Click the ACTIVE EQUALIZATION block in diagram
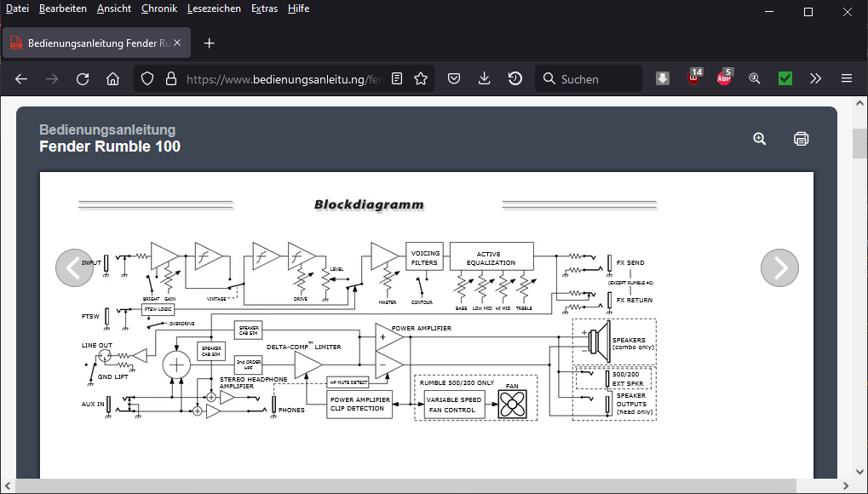This screenshot has width=868, height=494. coord(491,256)
